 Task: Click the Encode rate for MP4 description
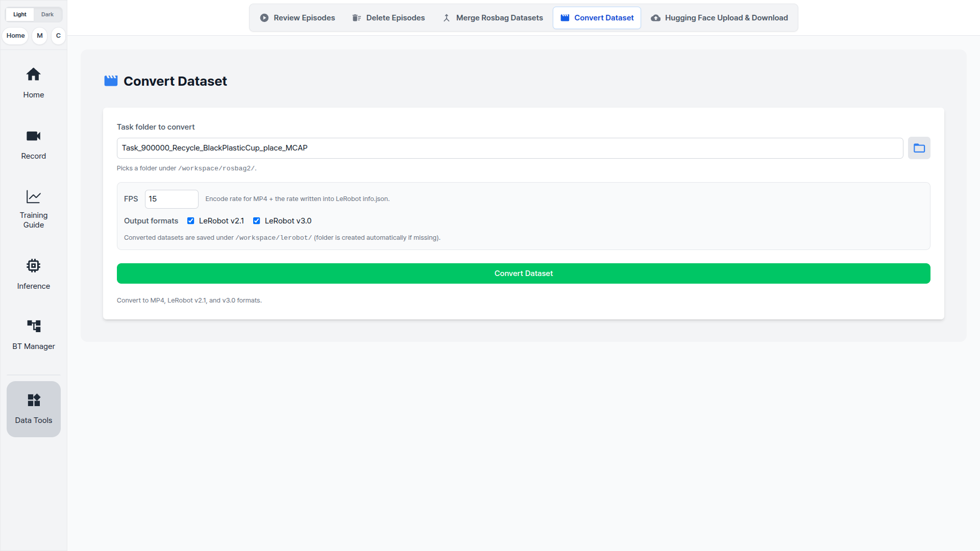(x=298, y=199)
